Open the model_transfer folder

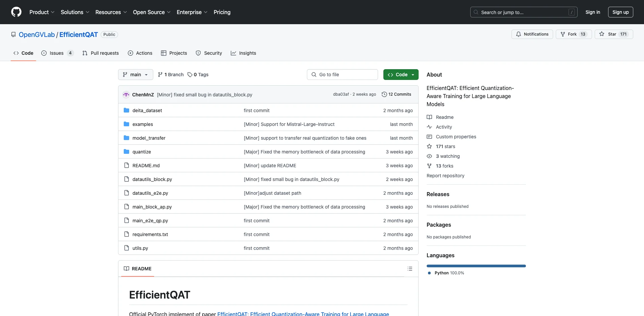pyautogui.click(x=149, y=138)
